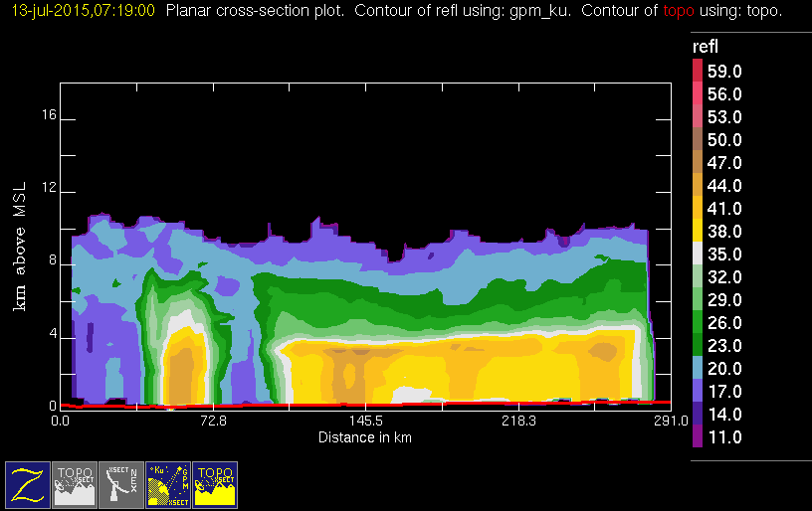Click the 26.0 legend value
The image size is (812, 511).
724,322
